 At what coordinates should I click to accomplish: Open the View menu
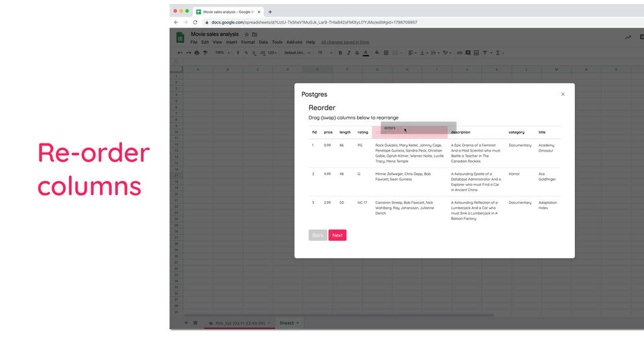tap(217, 42)
